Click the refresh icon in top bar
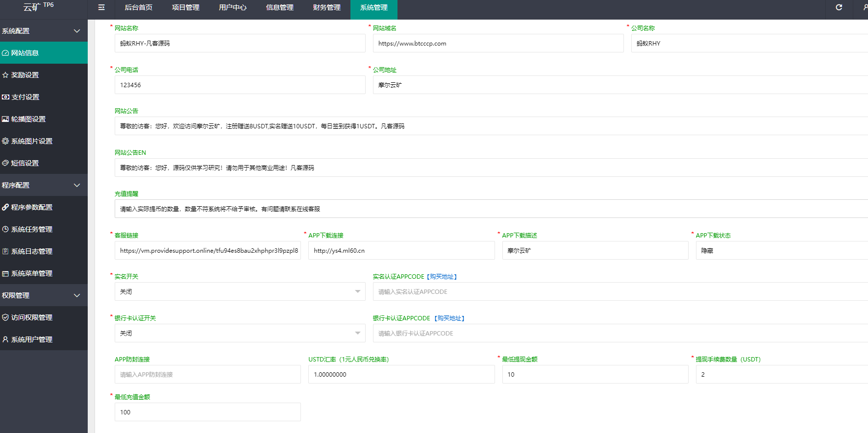Screen dimensions: 868x433 (839, 7)
